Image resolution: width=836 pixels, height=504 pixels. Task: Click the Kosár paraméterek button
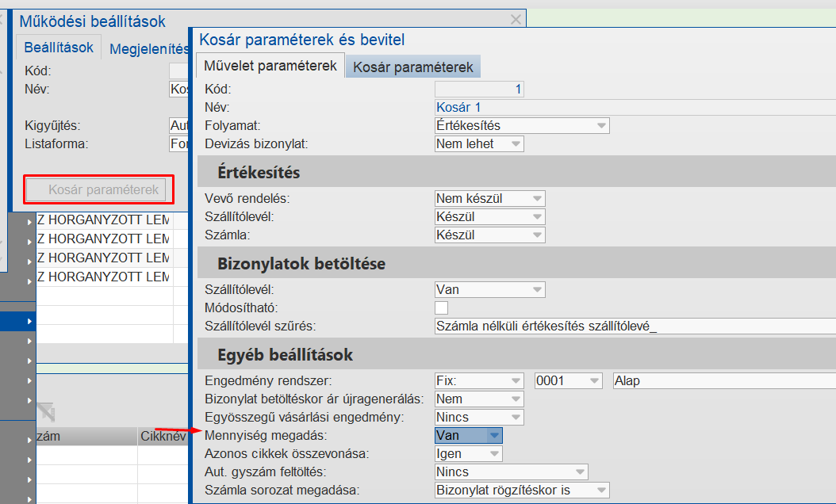(97, 189)
